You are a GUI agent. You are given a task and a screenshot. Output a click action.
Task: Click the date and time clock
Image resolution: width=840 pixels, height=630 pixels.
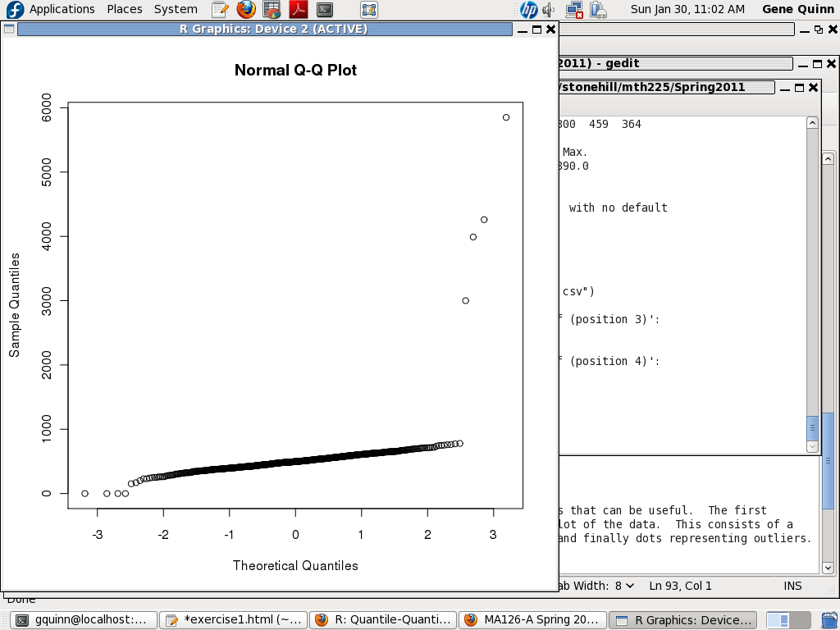tap(687, 9)
